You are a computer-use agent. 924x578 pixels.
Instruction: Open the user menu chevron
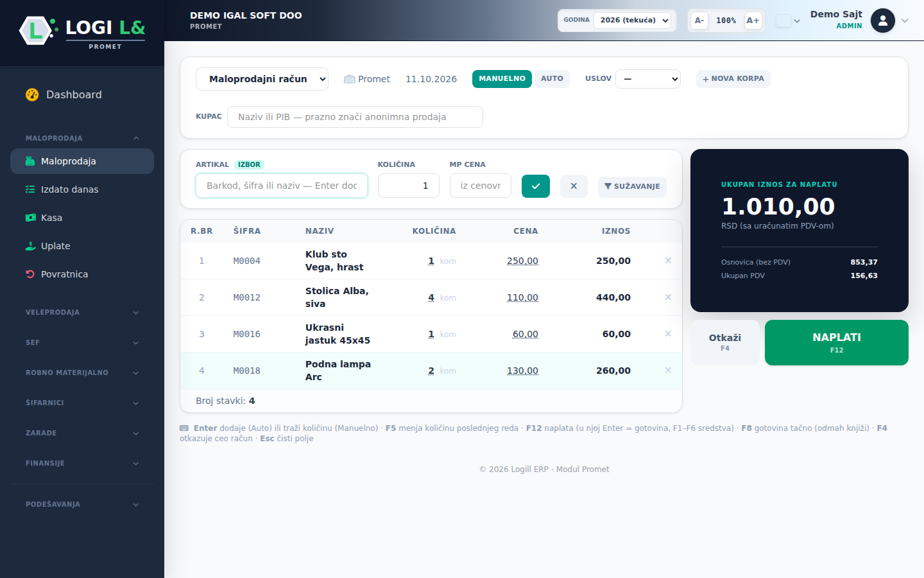pos(905,21)
